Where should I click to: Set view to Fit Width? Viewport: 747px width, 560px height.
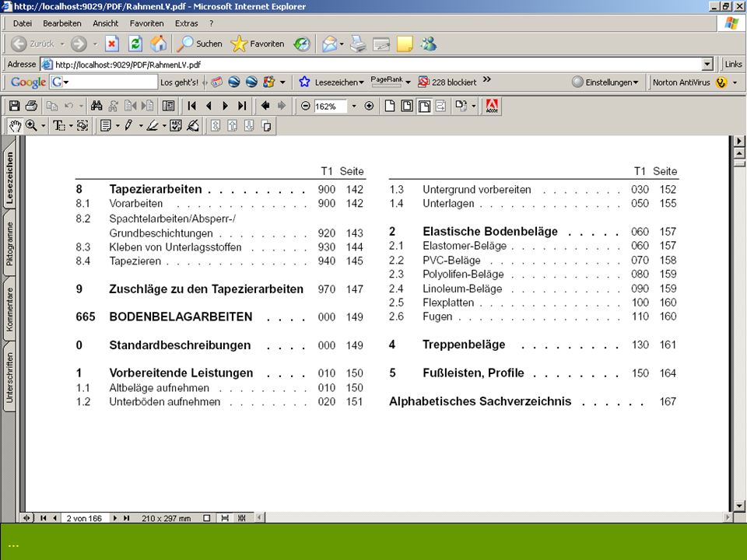click(x=424, y=106)
